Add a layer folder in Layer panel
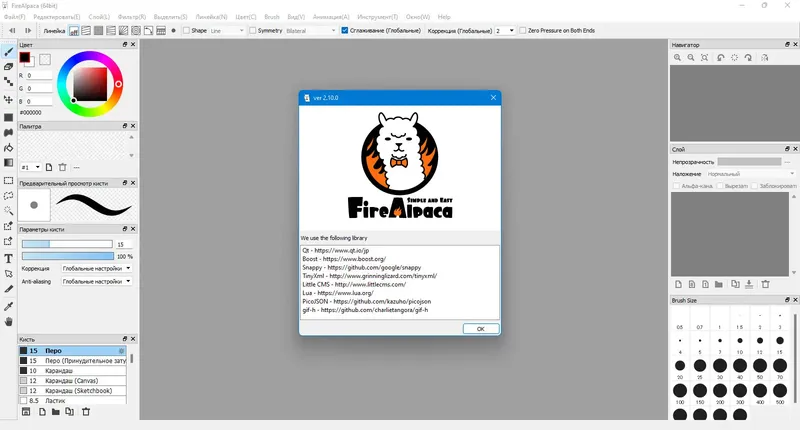800x430 pixels. pos(719,284)
